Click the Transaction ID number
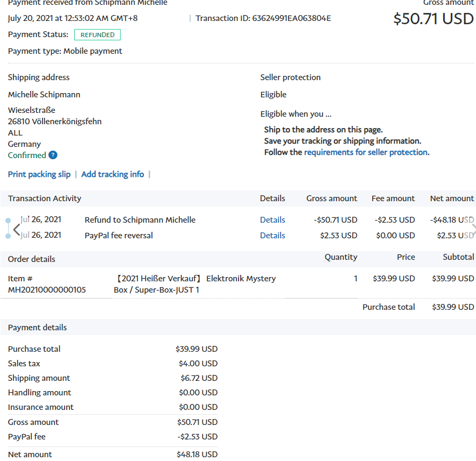Image resolution: width=476 pixels, height=461 pixels. [291, 18]
